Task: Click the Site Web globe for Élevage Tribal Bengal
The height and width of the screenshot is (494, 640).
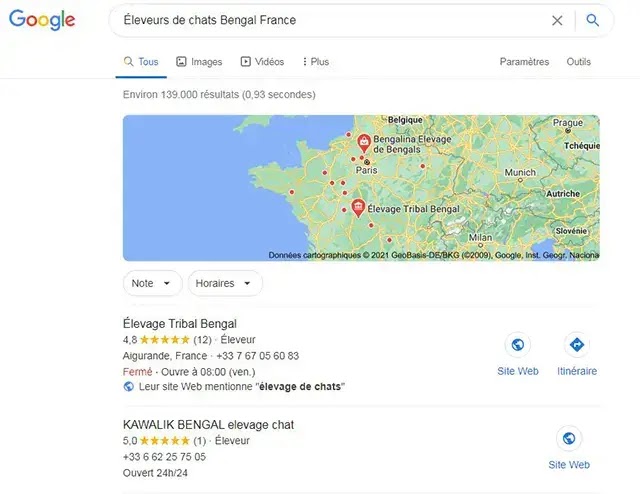Action: [x=518, y=345]
